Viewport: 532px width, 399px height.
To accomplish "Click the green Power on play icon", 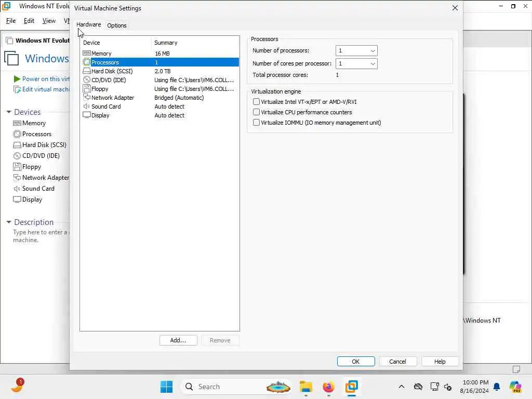I will (17, 79).
